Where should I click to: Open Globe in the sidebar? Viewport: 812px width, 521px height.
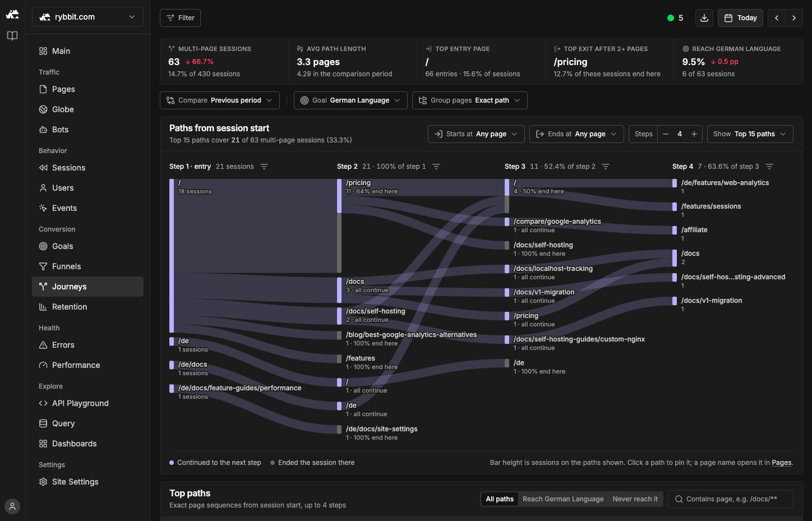point(87,109)
